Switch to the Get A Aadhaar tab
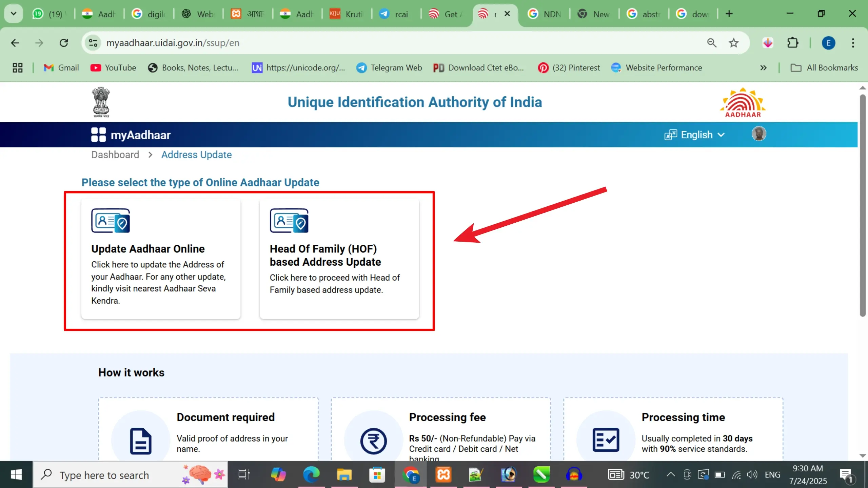The height and width of the screenshot is (488, 868). point(446,14)
